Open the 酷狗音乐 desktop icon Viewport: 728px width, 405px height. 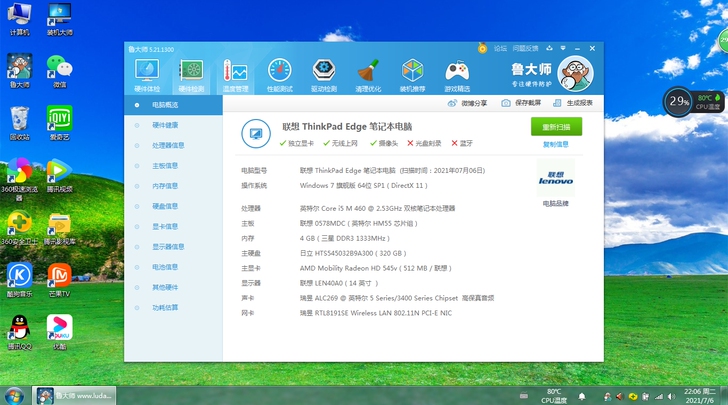20,280
